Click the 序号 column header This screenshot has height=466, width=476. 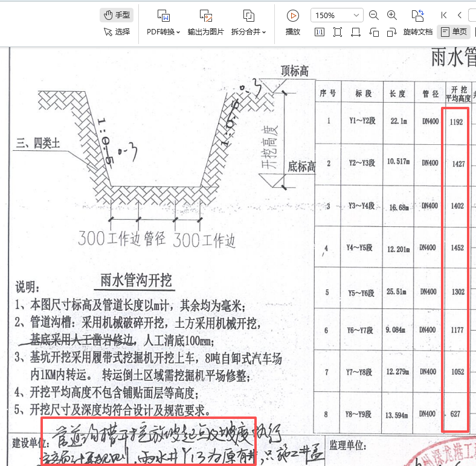coord(328,92)
